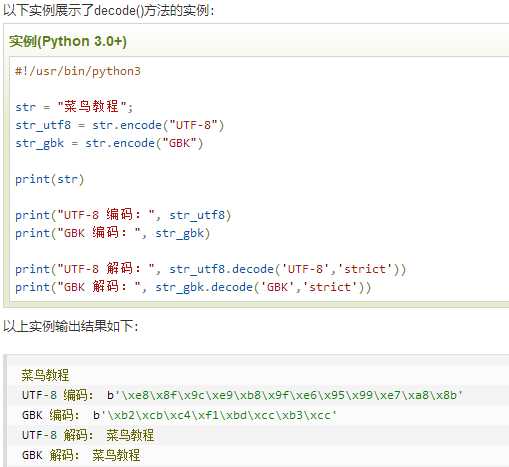Click the shebang line #!/usr/bin/python3
Screen dimensions: 509x467
[x=78, y=71]
